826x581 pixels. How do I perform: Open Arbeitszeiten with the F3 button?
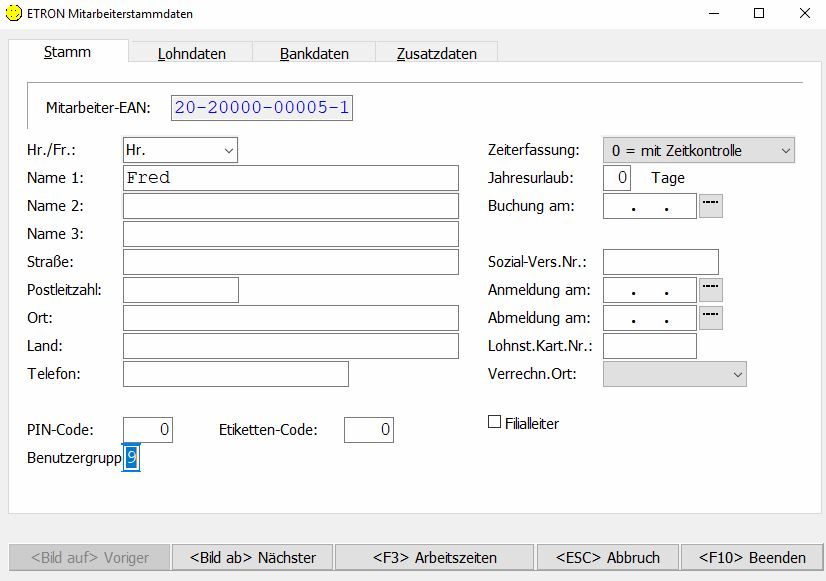tap(434, 557)
